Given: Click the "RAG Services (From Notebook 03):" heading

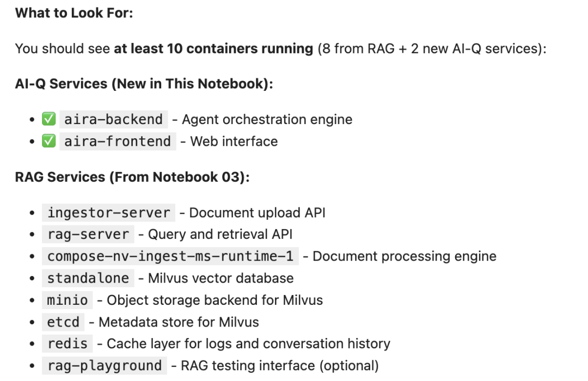Looking at the screenshot, I should pyautogui.click(x=132, y=177).
